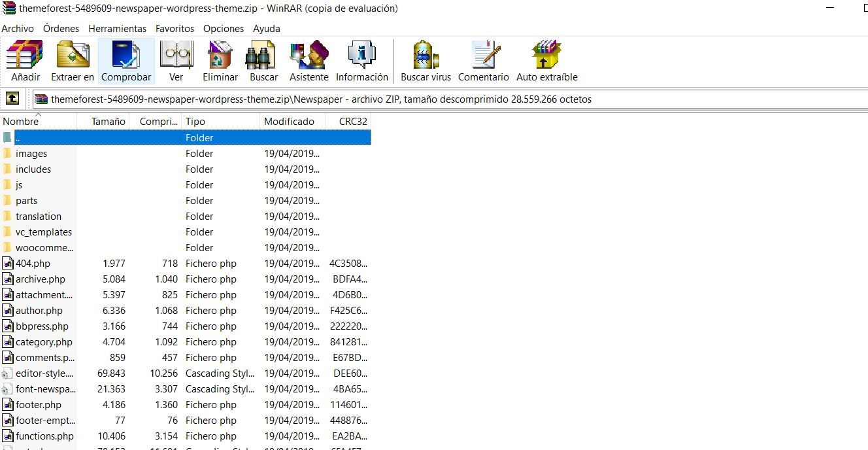
Task: Open the Ayuda menu
Action: tap(267, 29)
